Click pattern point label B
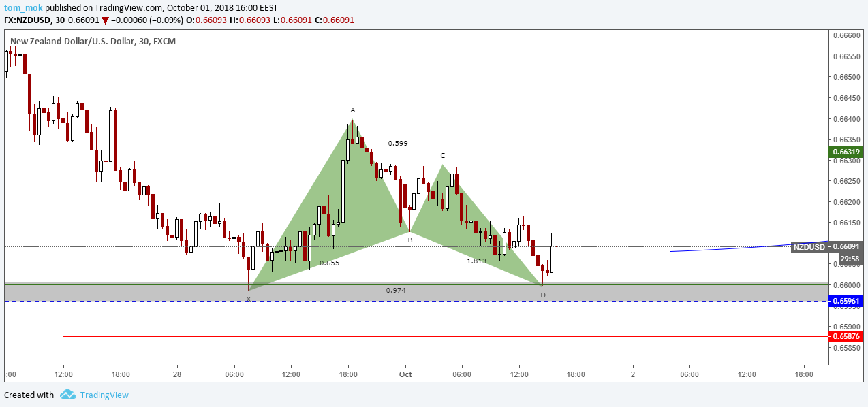868x407 pixels. (x=410, y=240)
